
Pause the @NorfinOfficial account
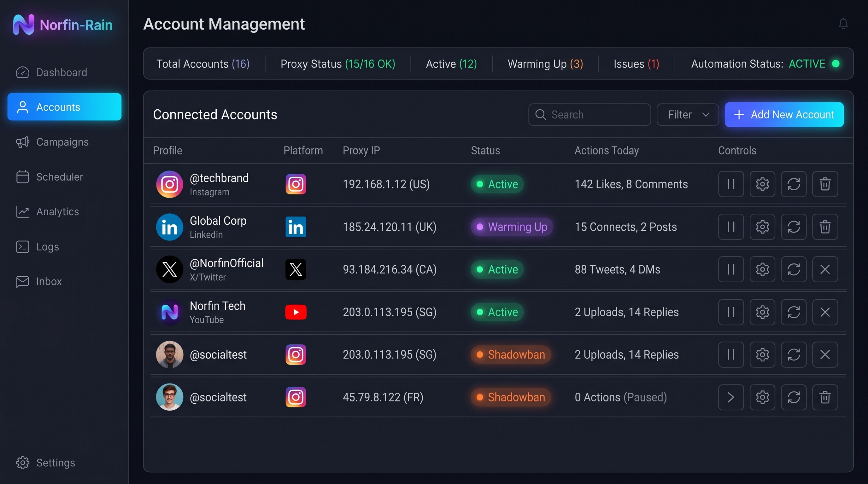point(731,269)
